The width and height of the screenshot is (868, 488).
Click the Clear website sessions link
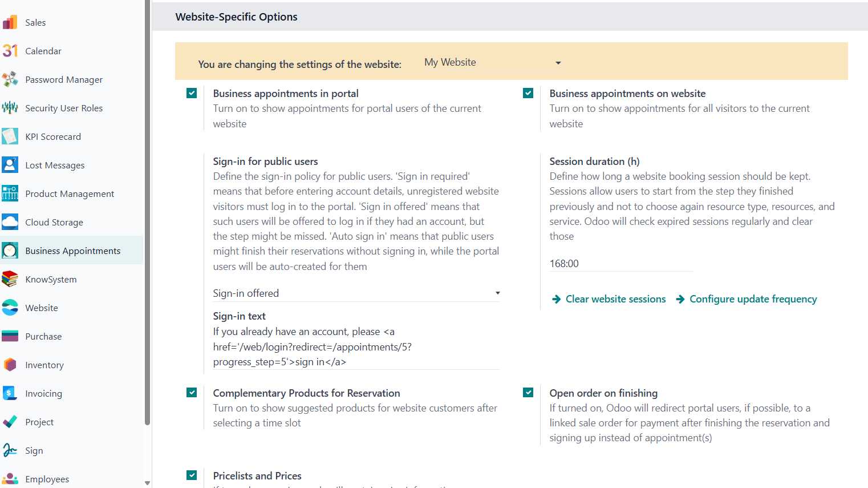[609, 299]
